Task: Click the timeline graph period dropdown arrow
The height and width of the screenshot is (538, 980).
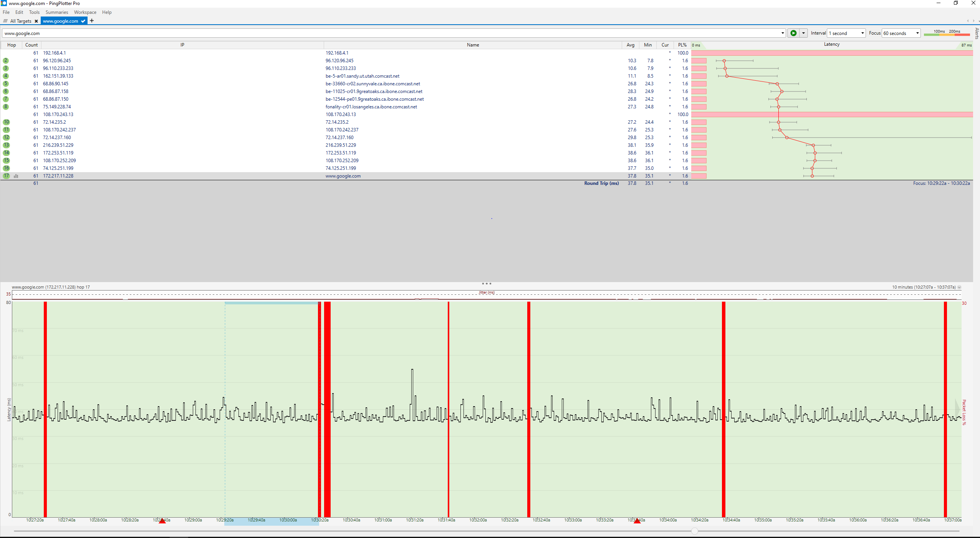Action: coord(959,287)
